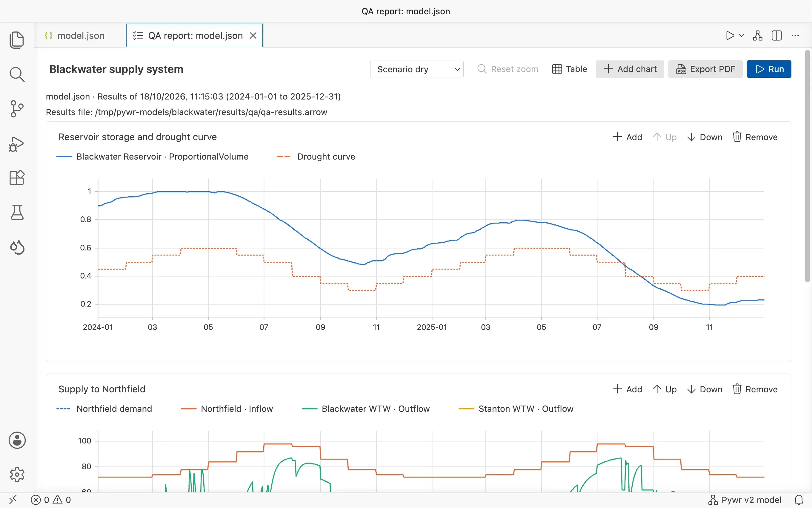Click the editor run play icon
812x508 pixels.
(x=730, y=36)
